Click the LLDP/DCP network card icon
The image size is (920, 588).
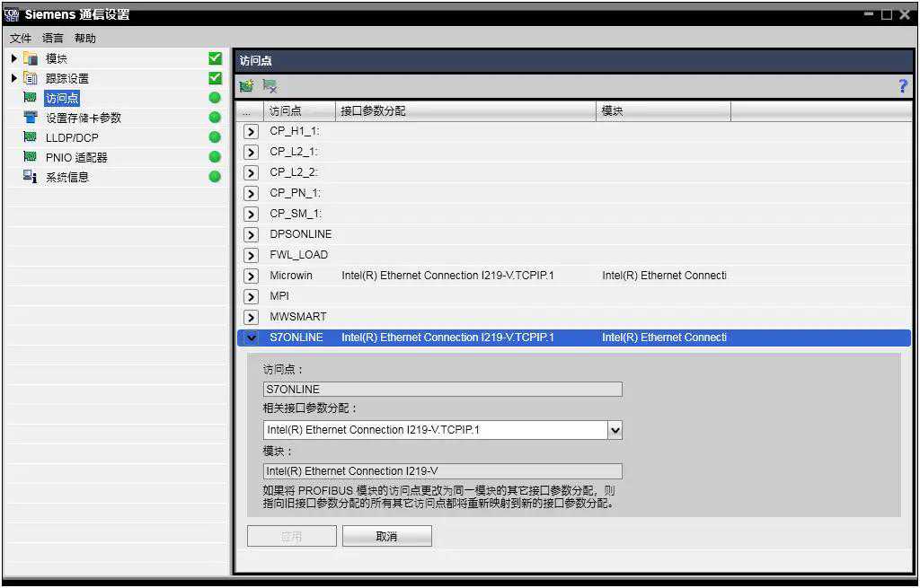pyautogui.click(x=30, y=137)
